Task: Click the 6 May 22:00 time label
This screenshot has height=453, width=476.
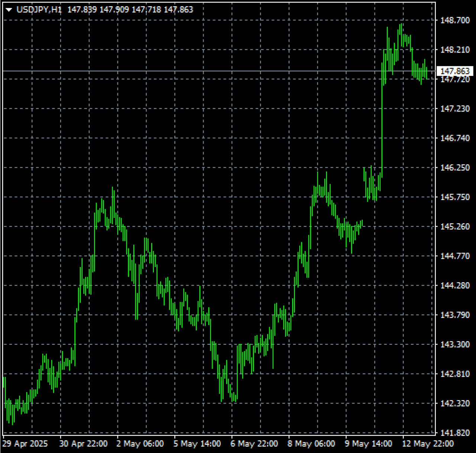Action: click(x=254, y=444)
